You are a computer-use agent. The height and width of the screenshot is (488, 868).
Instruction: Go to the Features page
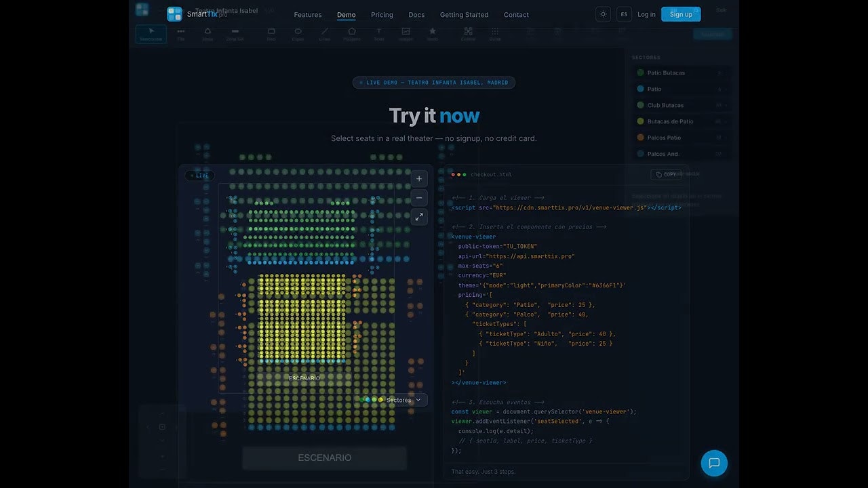click(x=308, y=15)
